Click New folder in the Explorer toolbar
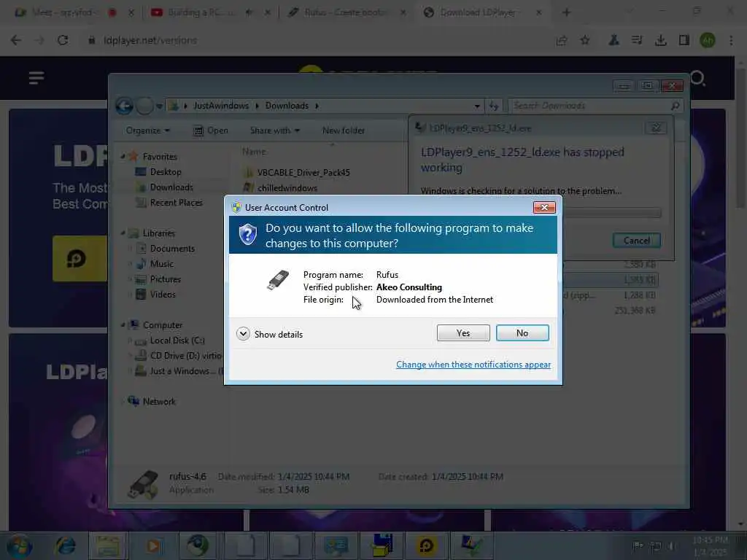The width and height of the screenshot is (747, 560). click(x=344, y=131)
